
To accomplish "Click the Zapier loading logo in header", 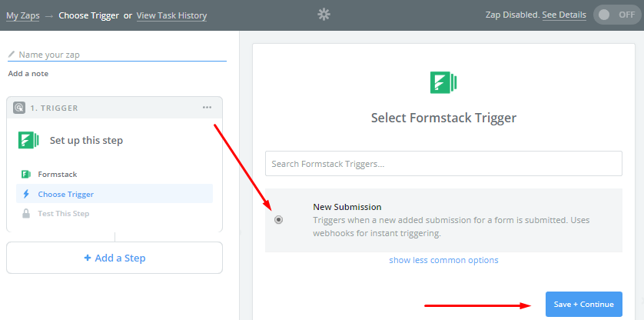I will coord(324,15).
